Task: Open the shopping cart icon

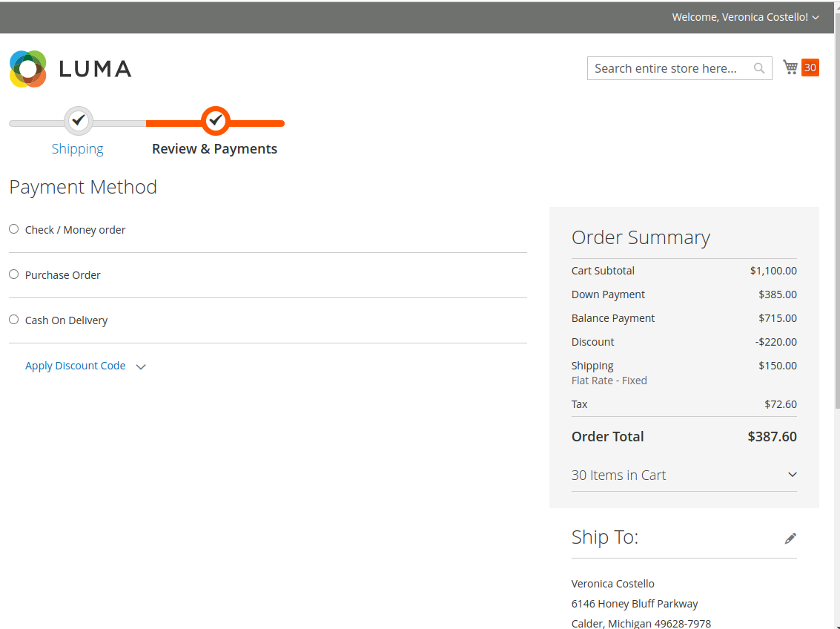Action: [x=790, y=67]
